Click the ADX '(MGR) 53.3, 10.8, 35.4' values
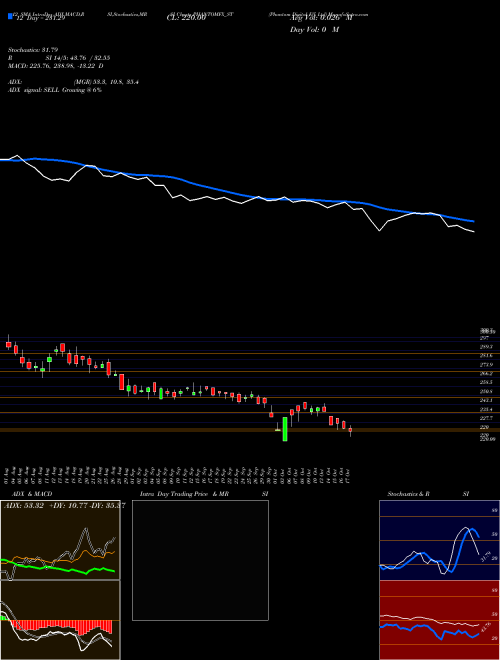The height and width of the screenshot is (660, 500). (106, 82)
